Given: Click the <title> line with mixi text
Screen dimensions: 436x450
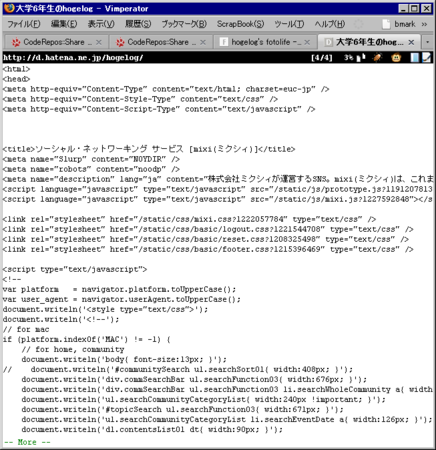Looking at the screenshot, I should click(149, 149).
